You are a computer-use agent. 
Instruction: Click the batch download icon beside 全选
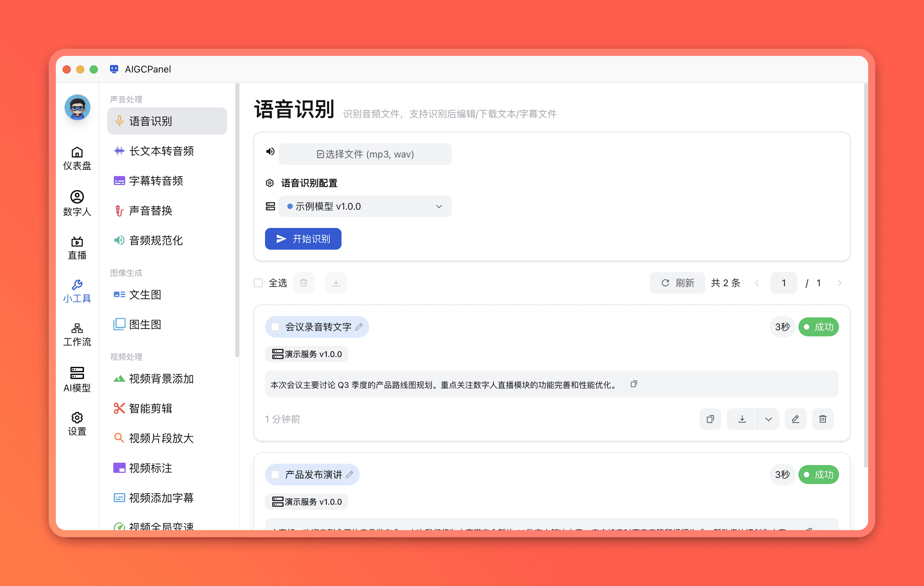coord(336,283)
